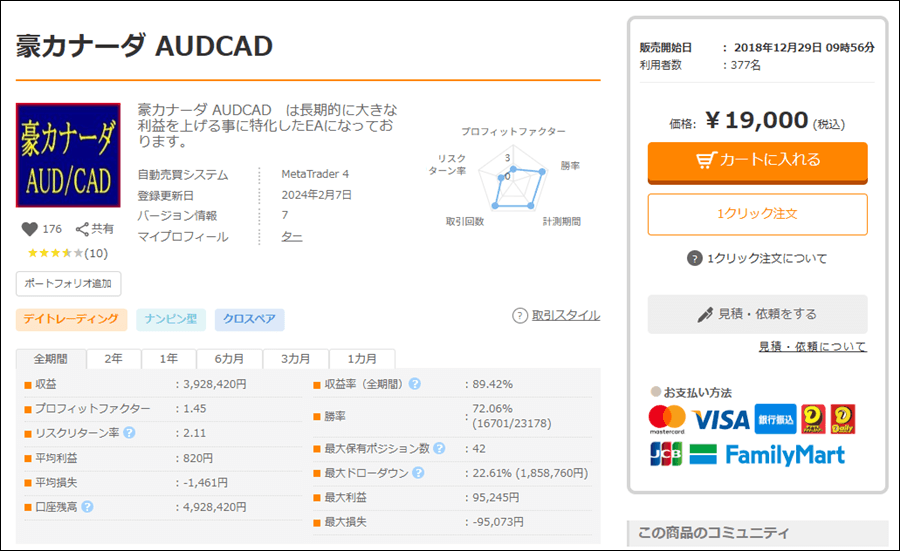Click the pencil icon in 見積・依頼をする

coord(705,315)
